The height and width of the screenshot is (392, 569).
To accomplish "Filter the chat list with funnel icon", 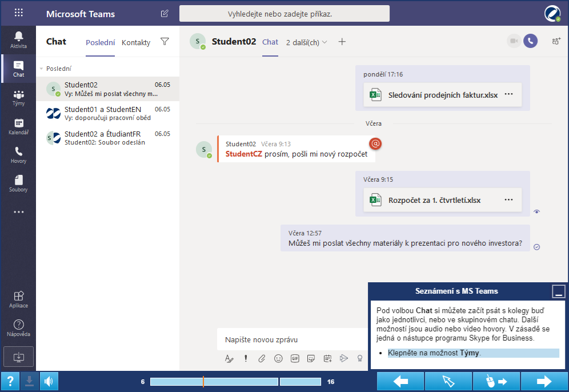I will click(165, 42).
